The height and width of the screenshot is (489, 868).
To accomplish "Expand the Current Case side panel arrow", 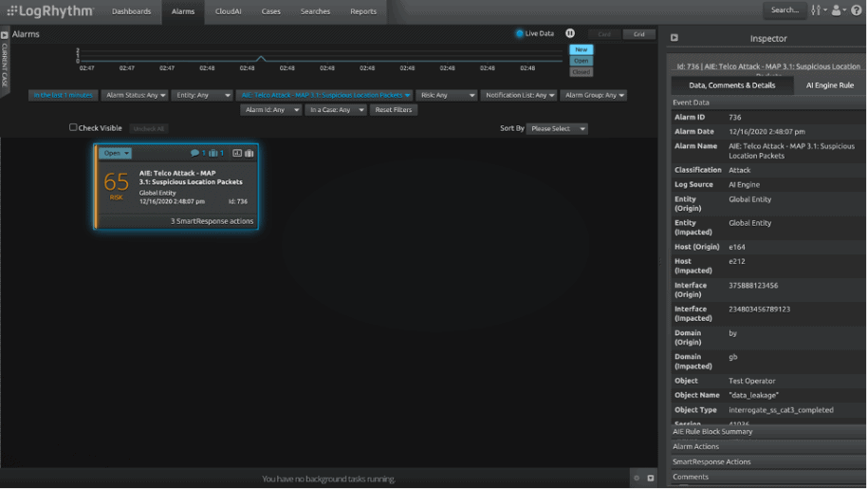I will pyautogui.click(x=5, y=35).
